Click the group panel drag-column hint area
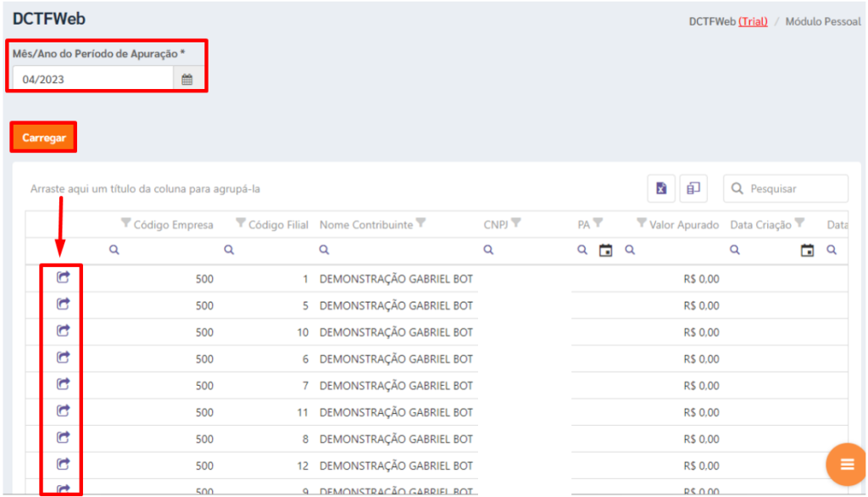This screenshot has height=497, width=868. click(145, 189)
